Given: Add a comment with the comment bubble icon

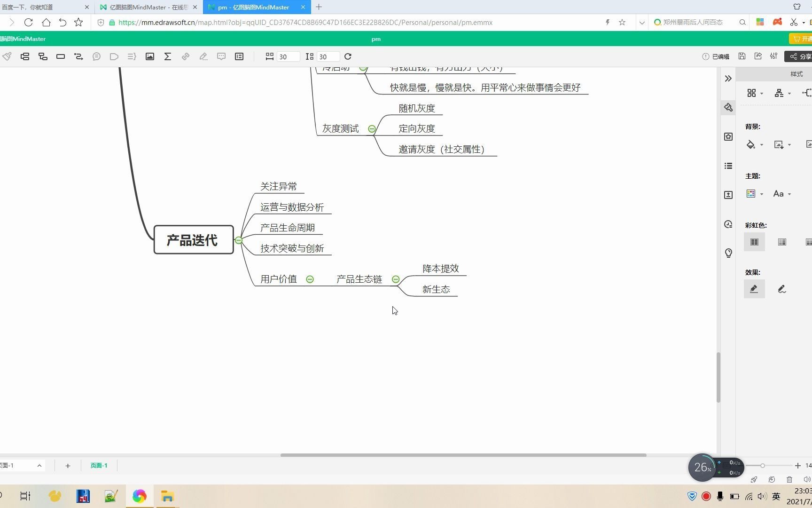Looking at the screenshot, I should coord(221,56).
